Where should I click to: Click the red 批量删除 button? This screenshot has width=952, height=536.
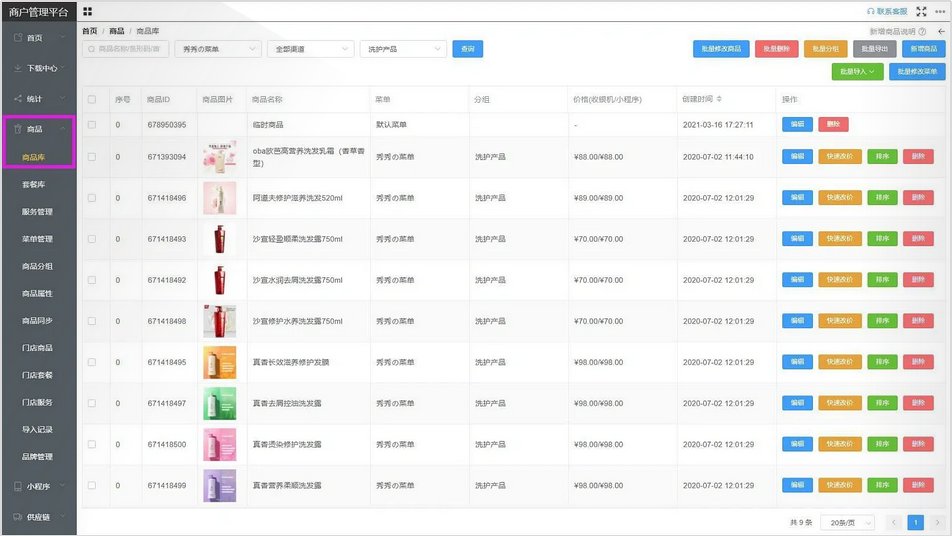pyautogui.click(x=775, y=49)
